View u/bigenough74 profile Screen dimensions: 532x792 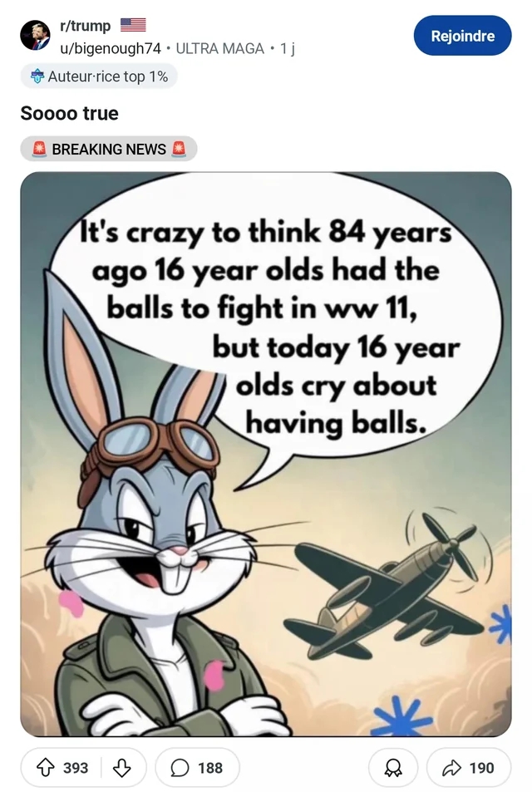pyautogui.click(x=110, y=48)
